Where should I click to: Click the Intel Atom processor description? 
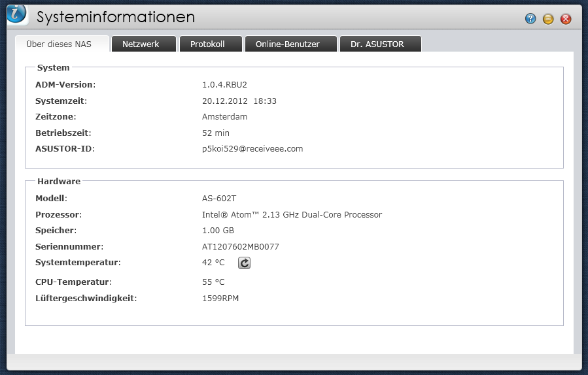(x=292, y=215)
